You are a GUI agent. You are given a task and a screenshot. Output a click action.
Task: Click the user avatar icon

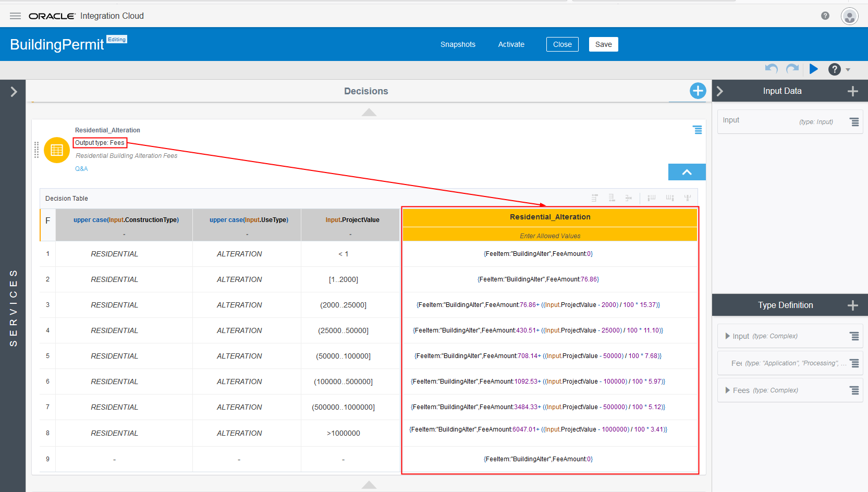pyautogui.click(x=849, y=16)
